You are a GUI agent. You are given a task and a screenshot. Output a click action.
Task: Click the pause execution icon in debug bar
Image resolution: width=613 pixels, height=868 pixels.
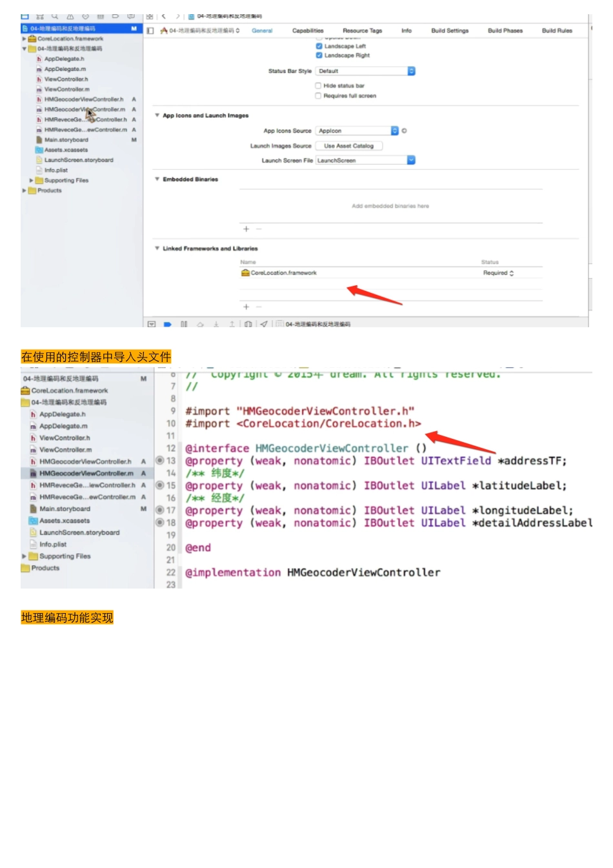(184, 324)
